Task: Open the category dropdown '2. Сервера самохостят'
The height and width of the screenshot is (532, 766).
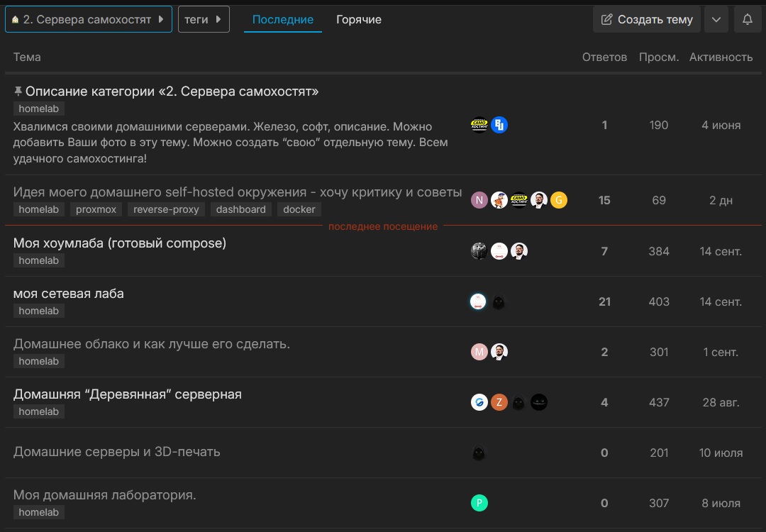Action: pyautogui.click(x=89, y=20)
